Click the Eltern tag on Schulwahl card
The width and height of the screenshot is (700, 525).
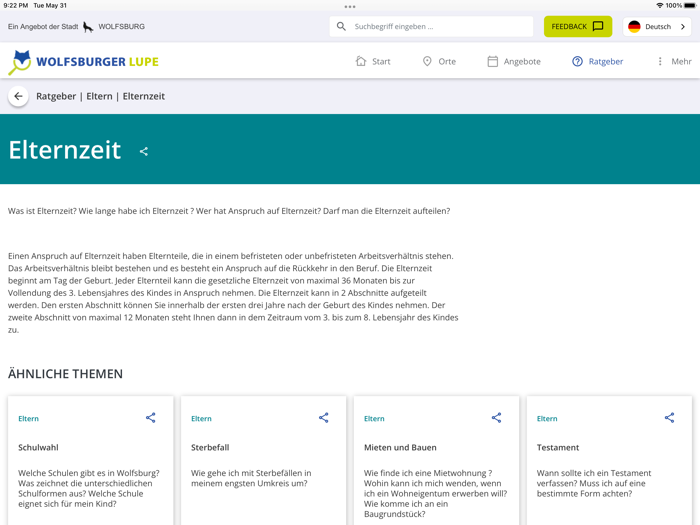tap(29, 419)
